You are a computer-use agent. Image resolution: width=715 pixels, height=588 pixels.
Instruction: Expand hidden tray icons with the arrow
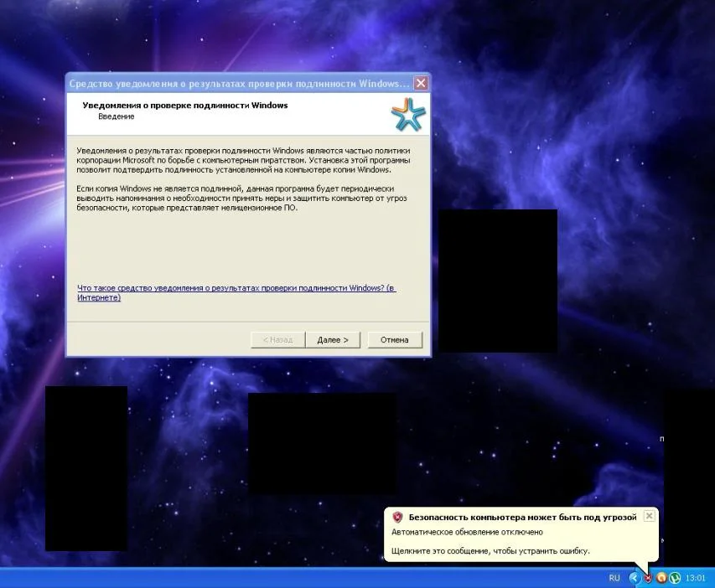point(634,578)
